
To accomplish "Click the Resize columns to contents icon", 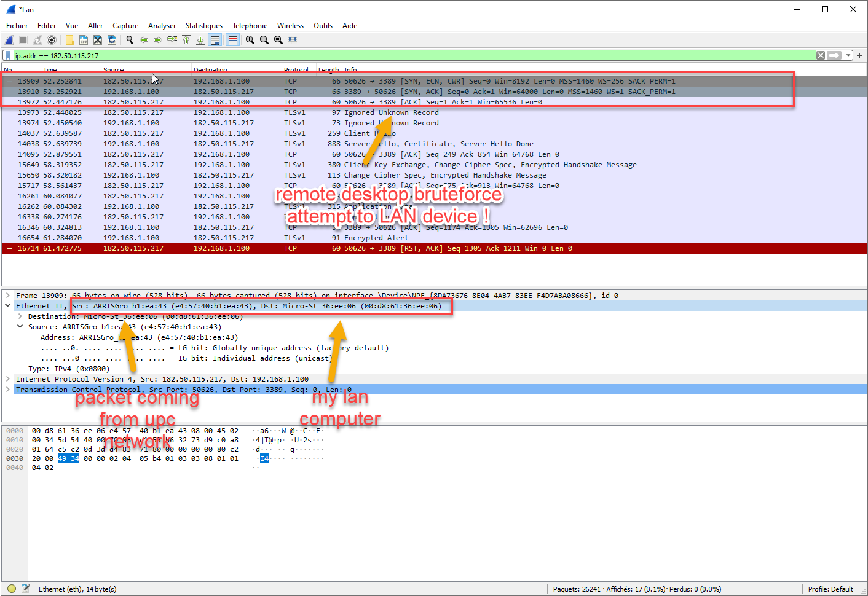I will point(293,39).
